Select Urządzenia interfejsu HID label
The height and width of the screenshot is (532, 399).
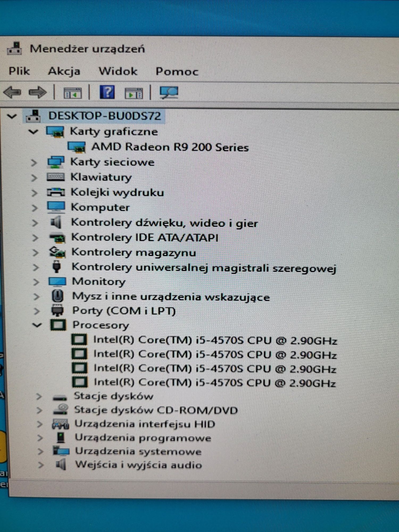(145, 424)
